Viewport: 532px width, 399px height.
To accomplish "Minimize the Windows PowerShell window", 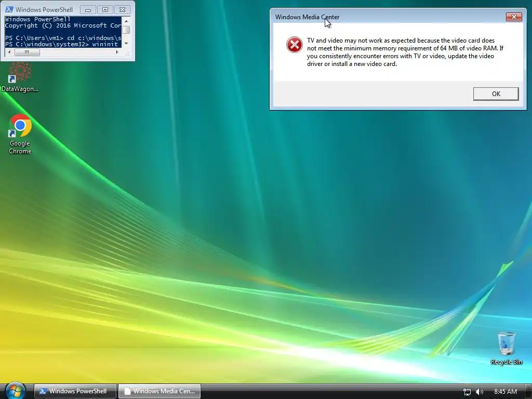I will pyautogui.click(x=88, y=10).
